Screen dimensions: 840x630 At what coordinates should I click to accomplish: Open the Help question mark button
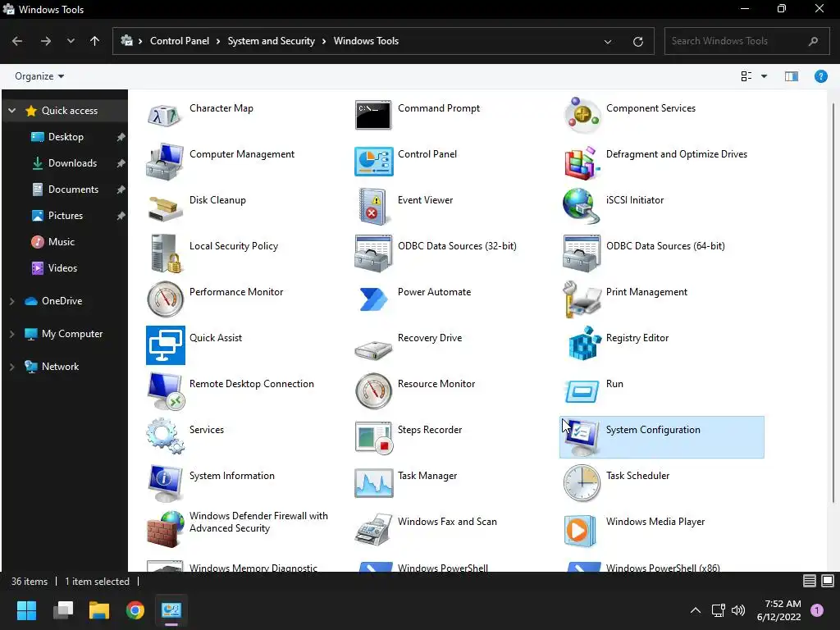[x=820, y=76]
